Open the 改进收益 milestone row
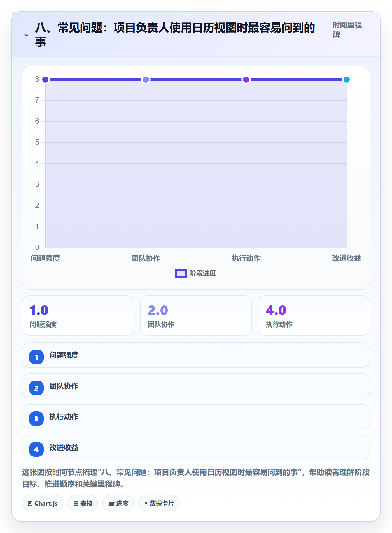The height and width of the screenshot is (533, 392). tap(196, 448)
